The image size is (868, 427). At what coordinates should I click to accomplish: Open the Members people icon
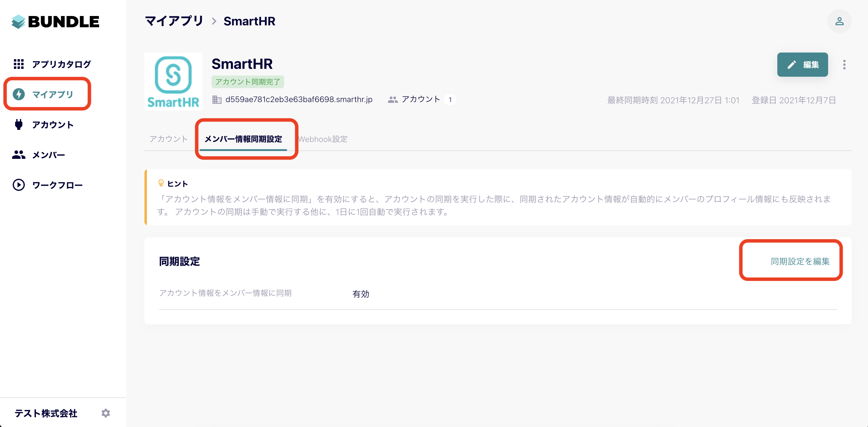18,155
